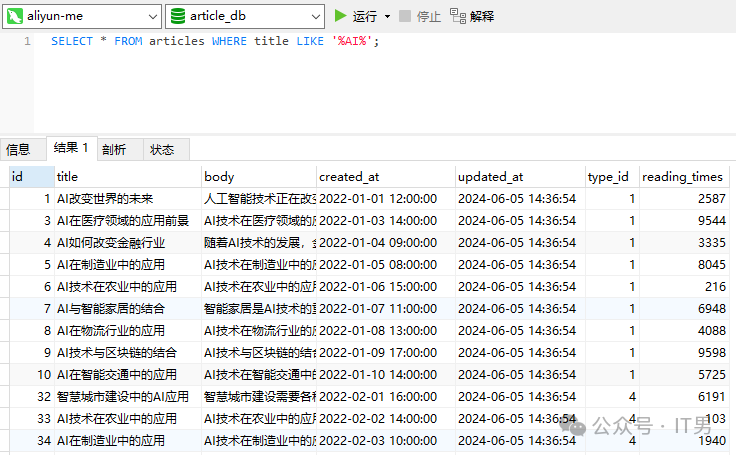Select type_id cell in row id 32
Image resolution: width=736 pixels, height=455 pixels.
tap(613, 397)
